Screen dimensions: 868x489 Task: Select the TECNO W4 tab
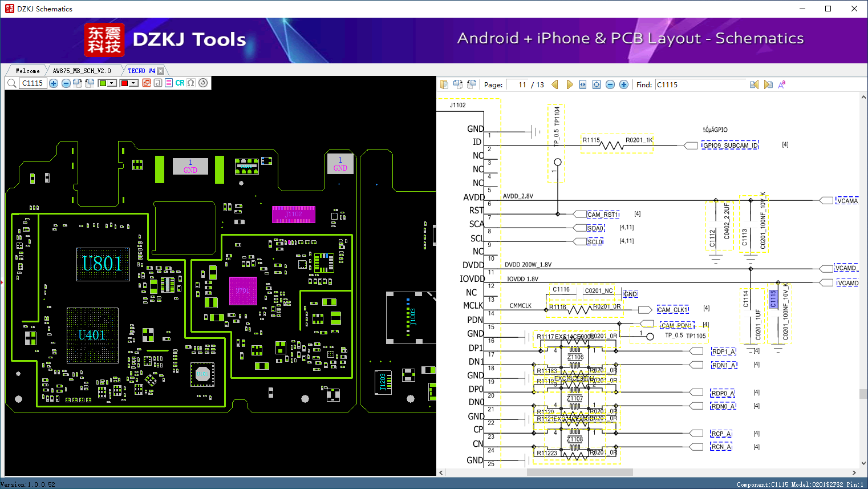pyautogui.click(x=141, y=71)
